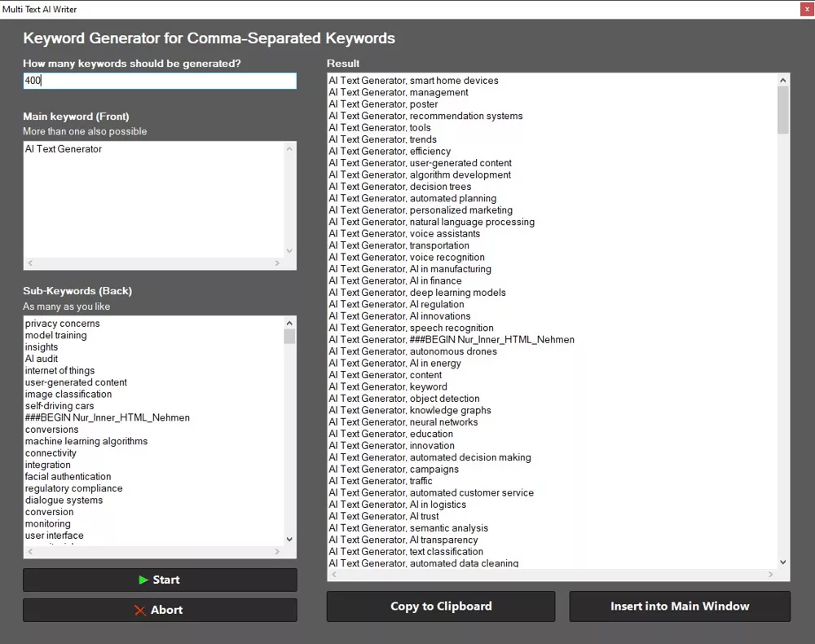This screenshot has height=644, width=815.
Task: Click the Result horizontal scroll-right arrow
Action: (x=771, y=575)
